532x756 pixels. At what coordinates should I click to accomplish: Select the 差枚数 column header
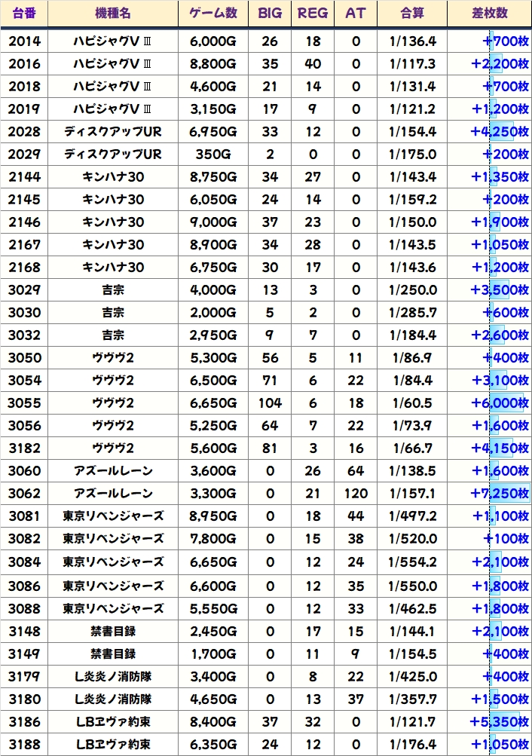(488, 14)
